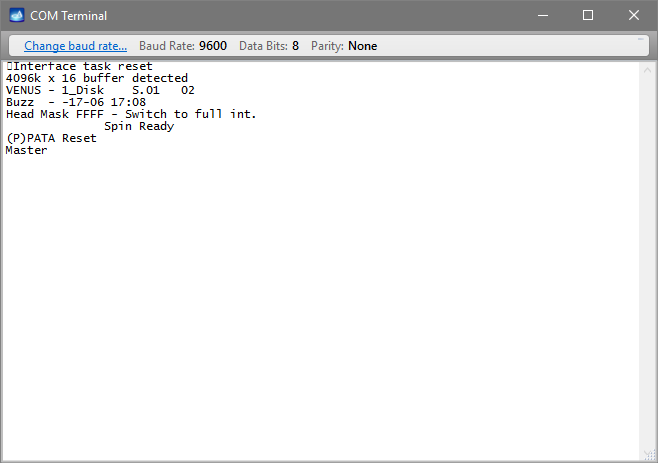Viewport: 658px width, 463px height.
Task: Click the 'Spin Ready' text
Action: 139,126
